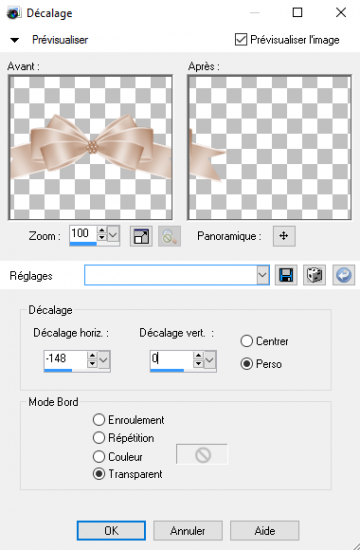Close the Décalage dialog window

click(341, 13)
